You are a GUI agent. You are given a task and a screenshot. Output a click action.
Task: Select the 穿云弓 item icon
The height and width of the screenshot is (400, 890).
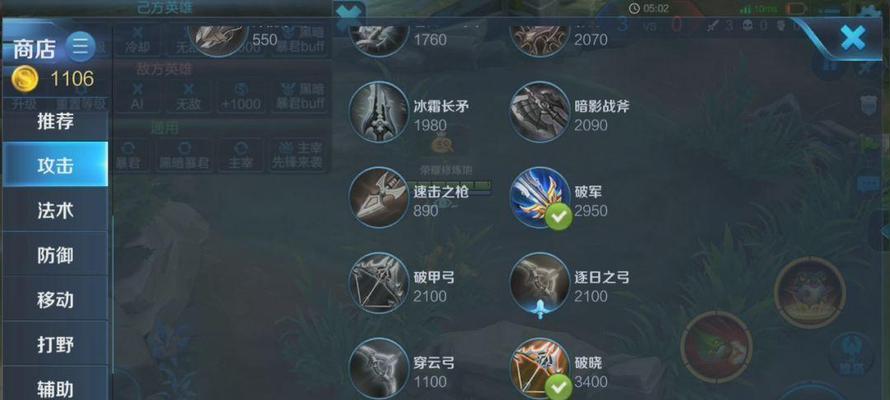pos(379,369)
